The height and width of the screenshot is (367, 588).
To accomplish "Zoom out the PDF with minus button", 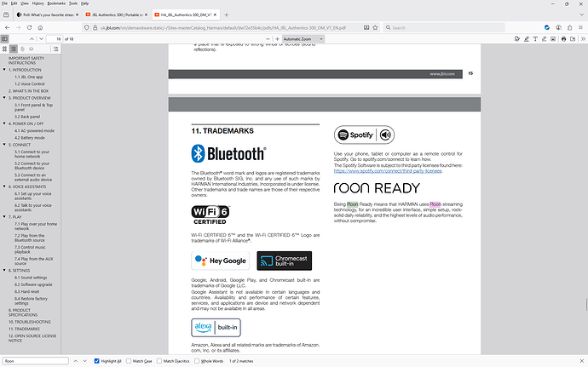I will tap(268, 38).
